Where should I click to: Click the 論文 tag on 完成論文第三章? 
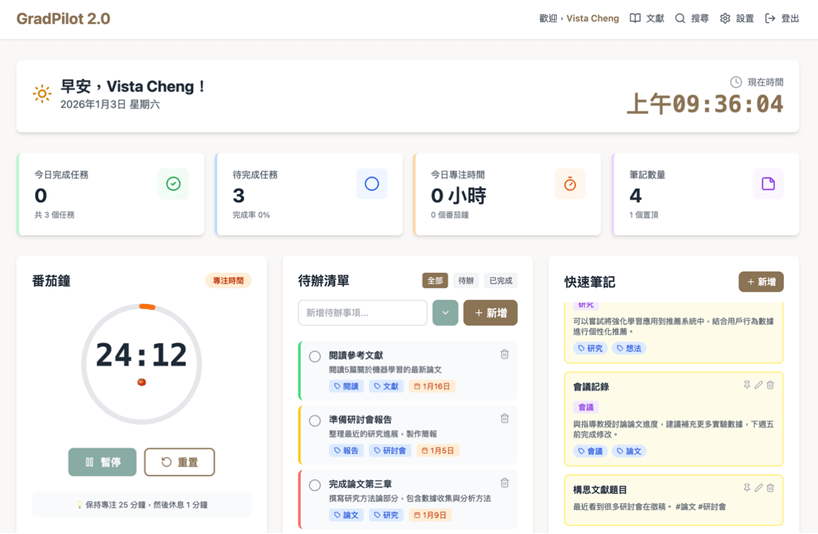[x=346, y=515]
